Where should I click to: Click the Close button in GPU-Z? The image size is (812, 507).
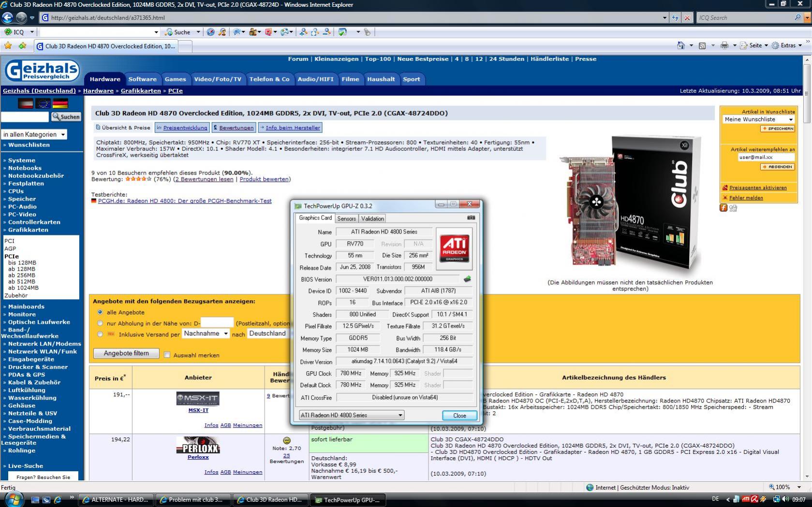tap(459, 415)
